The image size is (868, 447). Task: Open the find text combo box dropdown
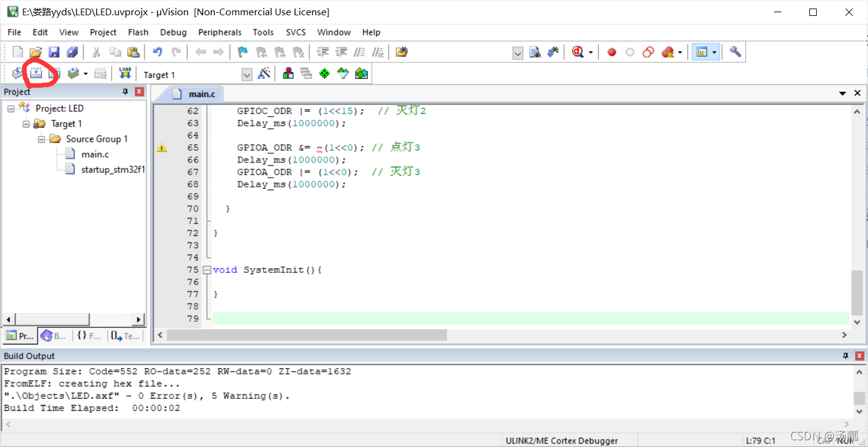tap(518, 53)
